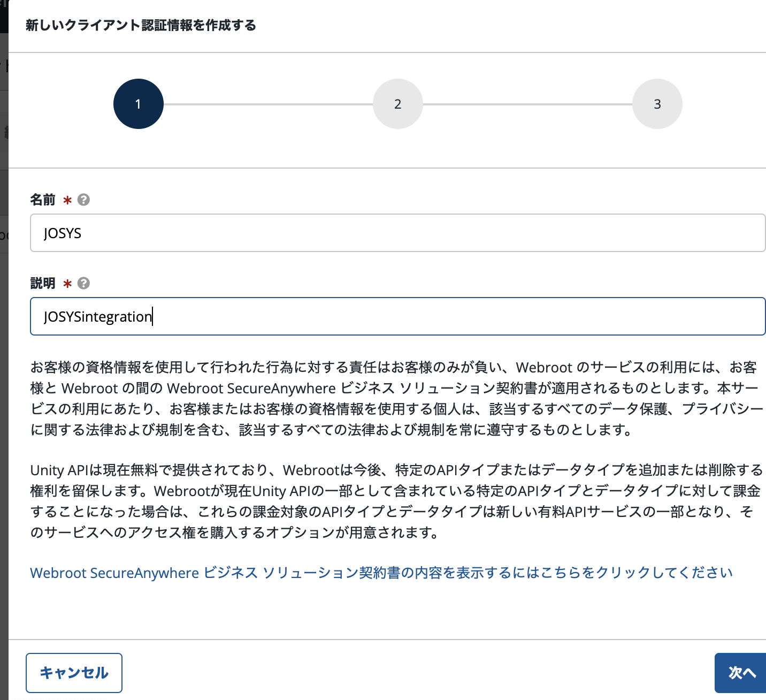The image size is (766, 700).
Task: Click the dialog title 新しいクライアント認証情報を作成する
Action: [141, 25]
